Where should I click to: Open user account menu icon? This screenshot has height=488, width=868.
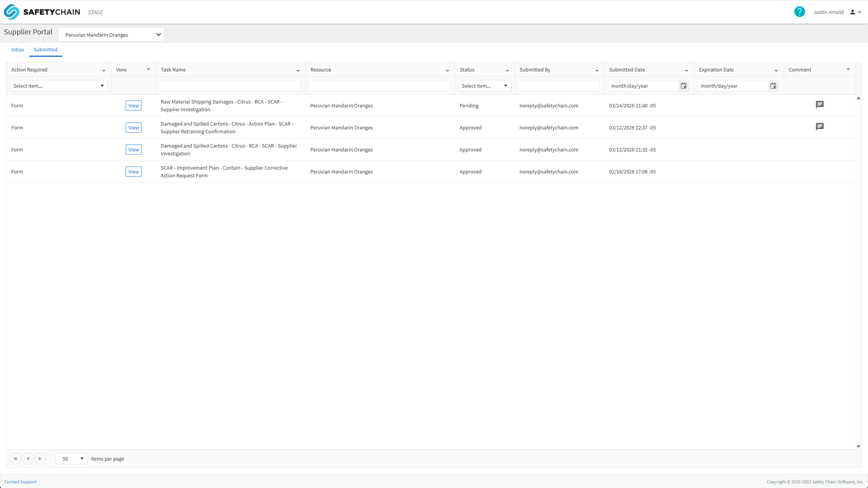[855, 12]
